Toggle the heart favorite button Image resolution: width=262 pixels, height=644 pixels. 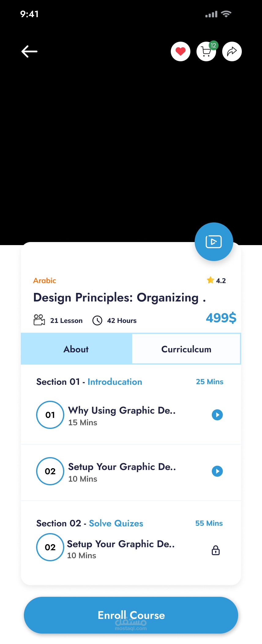pyautogui.click(x=181, y=51)
